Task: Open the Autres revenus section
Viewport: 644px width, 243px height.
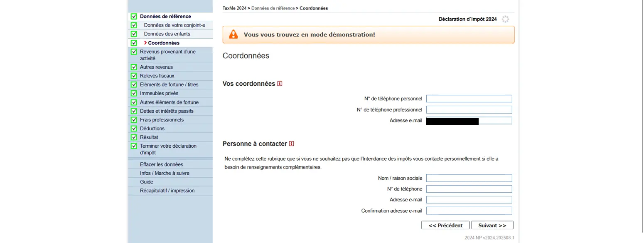Action: pyautogui.click(x=156, y=67)
